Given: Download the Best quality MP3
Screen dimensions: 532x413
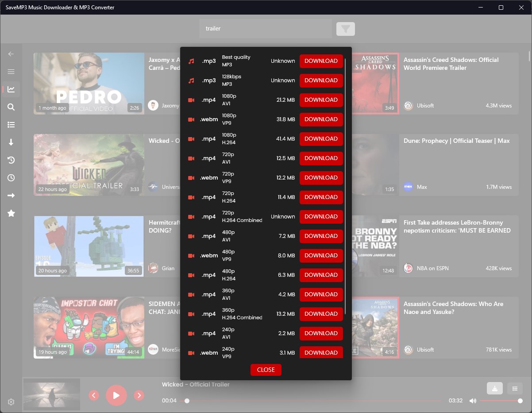Looking at the screenshot, I should 321,61.
